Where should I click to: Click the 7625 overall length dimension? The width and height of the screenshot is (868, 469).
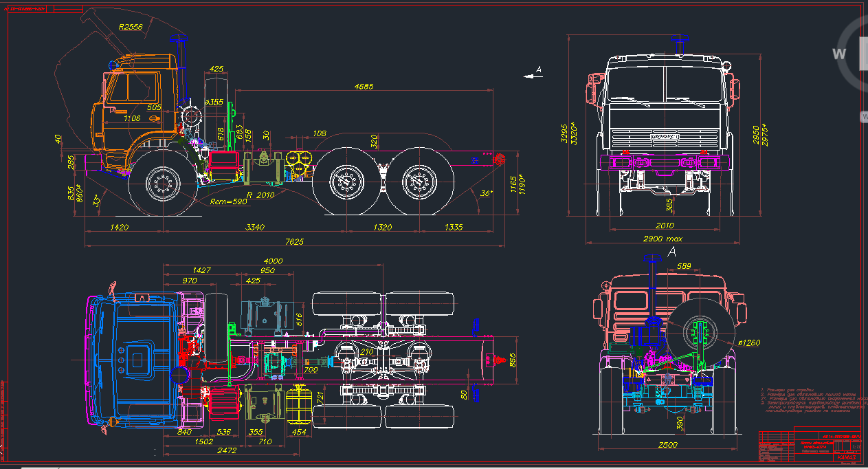pyautogui.click(x=294, y=242)
